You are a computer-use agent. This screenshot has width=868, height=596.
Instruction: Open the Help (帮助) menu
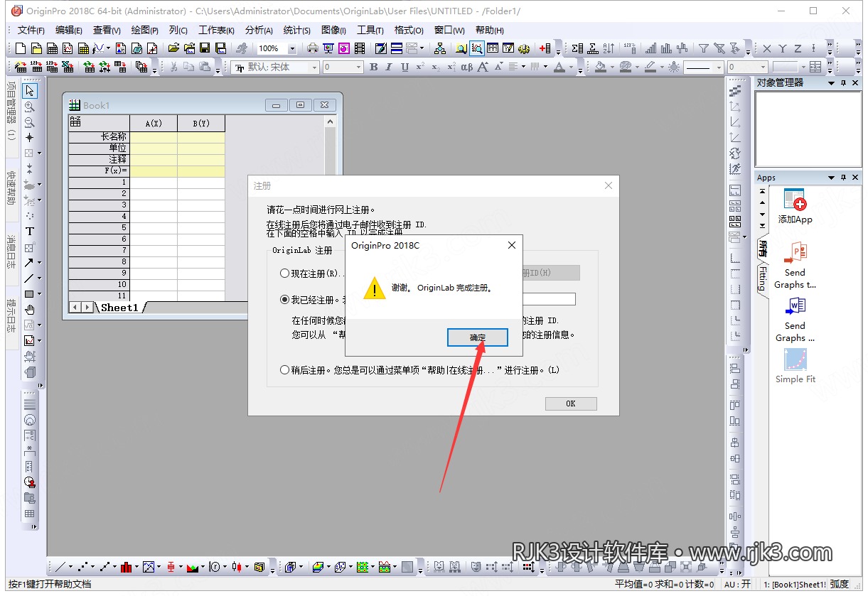pos(490,30)
